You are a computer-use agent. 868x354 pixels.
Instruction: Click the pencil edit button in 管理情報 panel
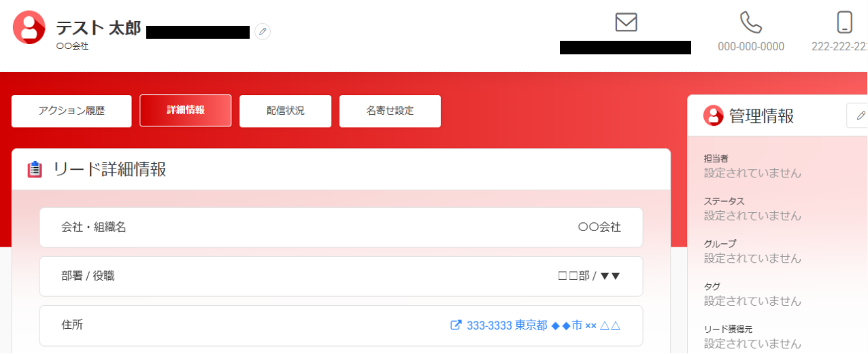(858, 116)
